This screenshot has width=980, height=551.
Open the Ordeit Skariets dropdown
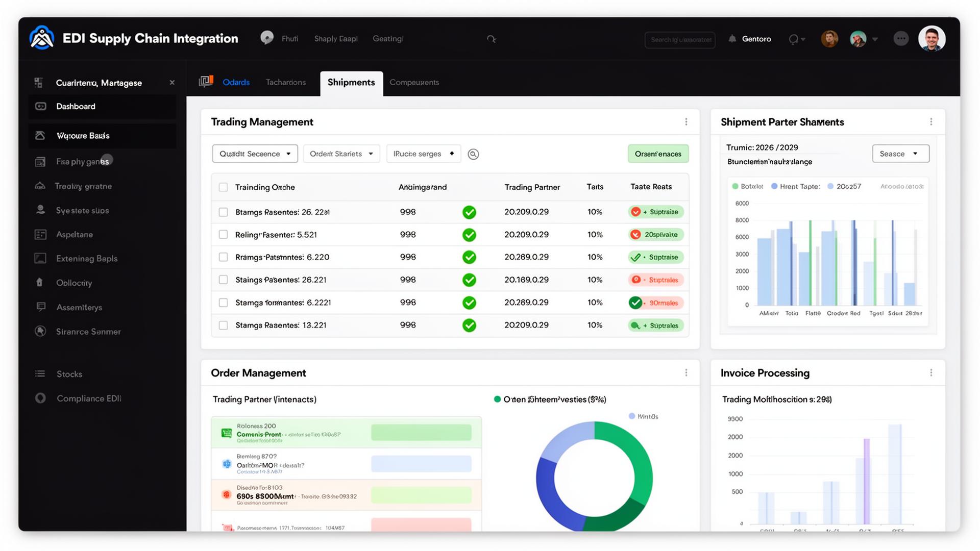pos(341,154)
